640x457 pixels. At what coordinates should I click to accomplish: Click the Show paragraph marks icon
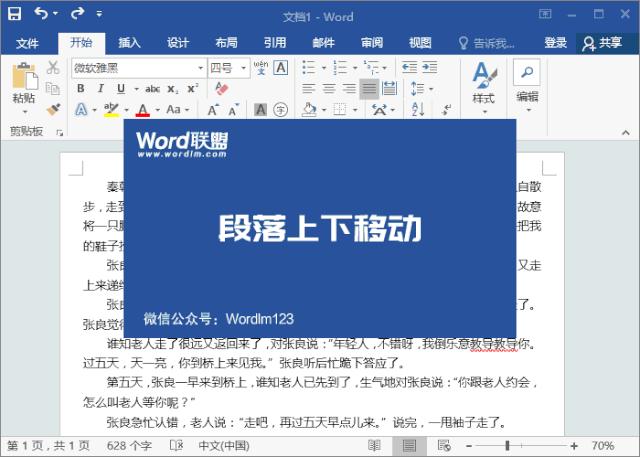pyautogui.click(x=447, y=109)
